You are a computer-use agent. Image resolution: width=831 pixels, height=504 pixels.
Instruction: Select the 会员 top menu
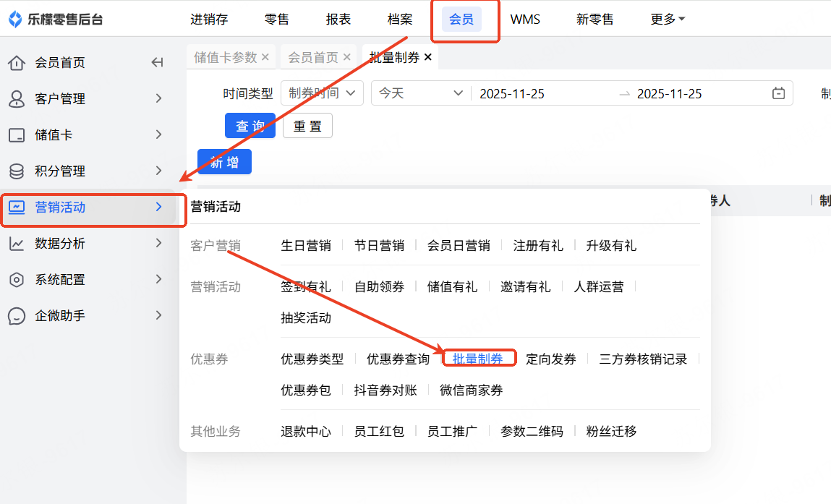461,19
